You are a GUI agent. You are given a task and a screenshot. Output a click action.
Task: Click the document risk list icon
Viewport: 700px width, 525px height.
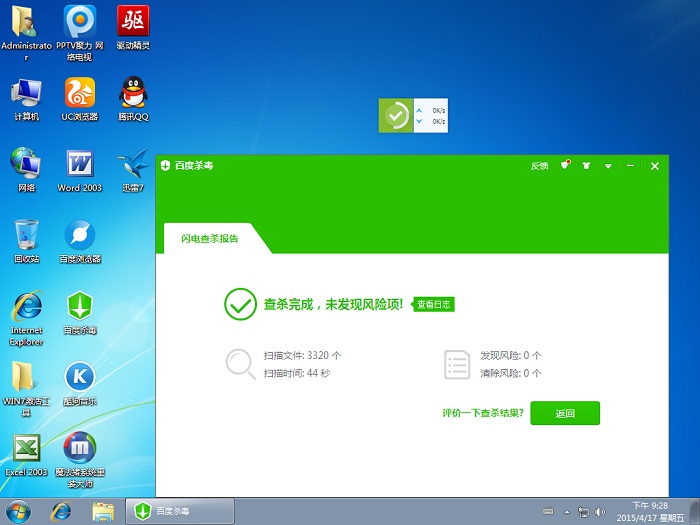(x=457, y=364)
